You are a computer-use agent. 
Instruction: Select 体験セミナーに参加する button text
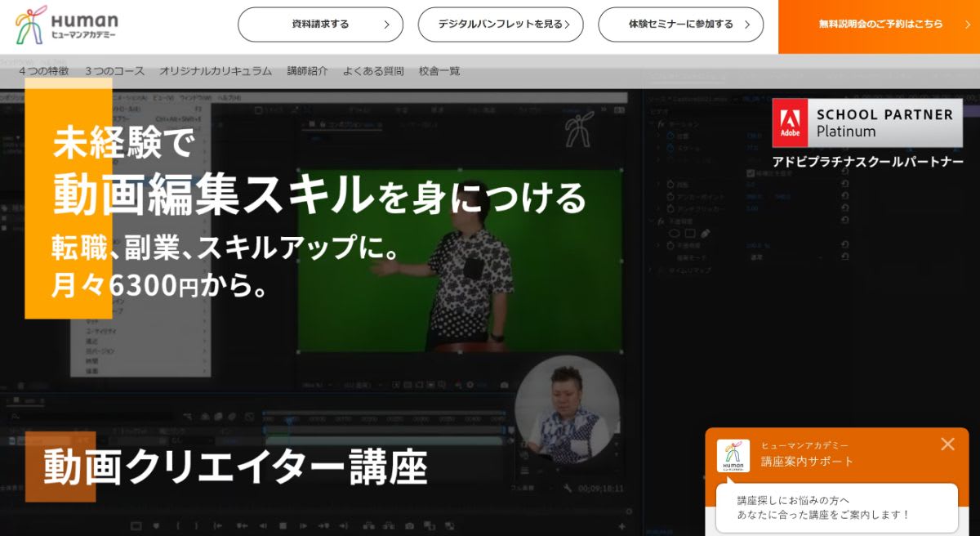680,25
